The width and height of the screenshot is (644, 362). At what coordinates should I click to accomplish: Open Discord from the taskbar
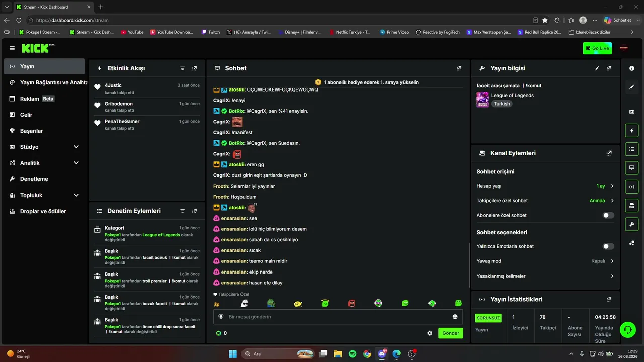[x=382, y=354]
